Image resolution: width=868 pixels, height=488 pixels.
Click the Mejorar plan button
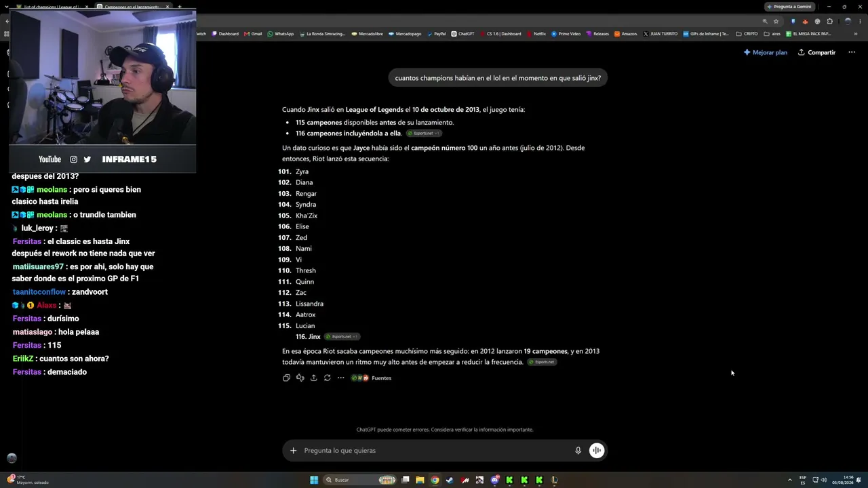pos(766,52)
